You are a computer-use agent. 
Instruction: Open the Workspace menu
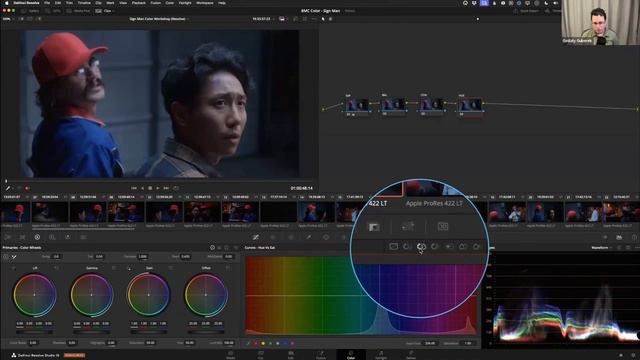[x=204, y=3]
